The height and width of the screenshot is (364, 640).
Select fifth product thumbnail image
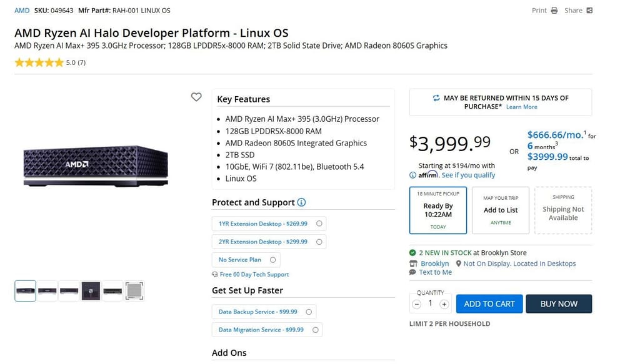(x=112, y=290)
